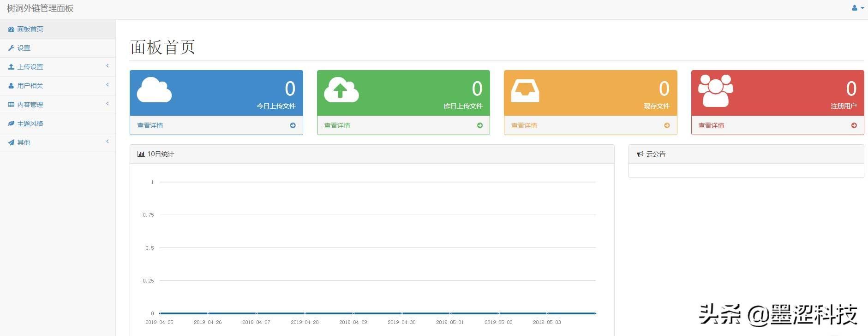Viewport: 868px width, 336px height.
Task: Click the wrench icon beside 设置
Action: [x=11, y=48]
